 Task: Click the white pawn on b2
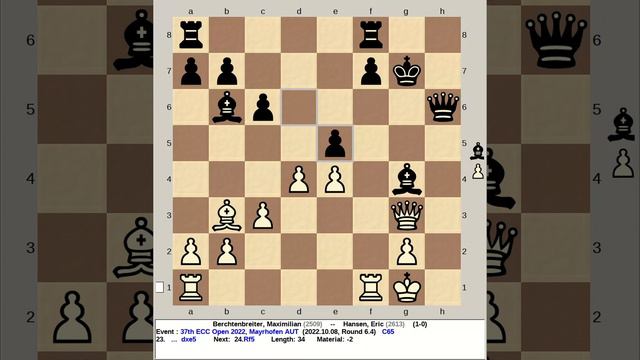tap(227, 251)
